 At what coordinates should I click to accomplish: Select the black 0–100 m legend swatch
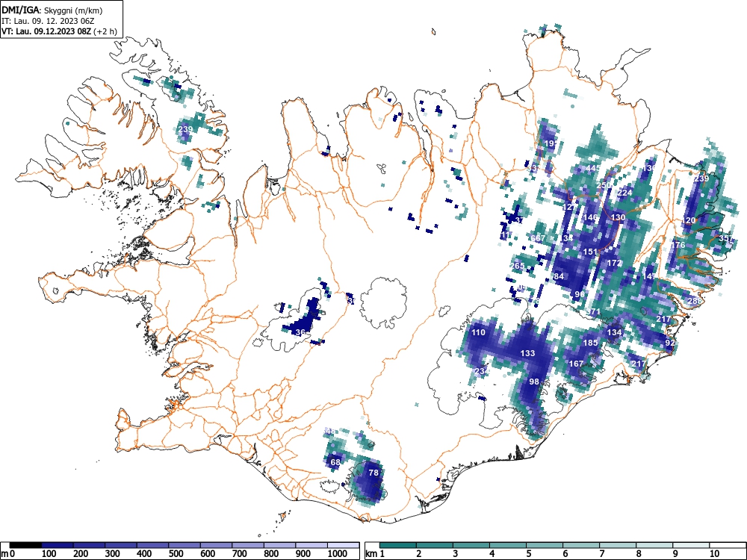[25, 544]
